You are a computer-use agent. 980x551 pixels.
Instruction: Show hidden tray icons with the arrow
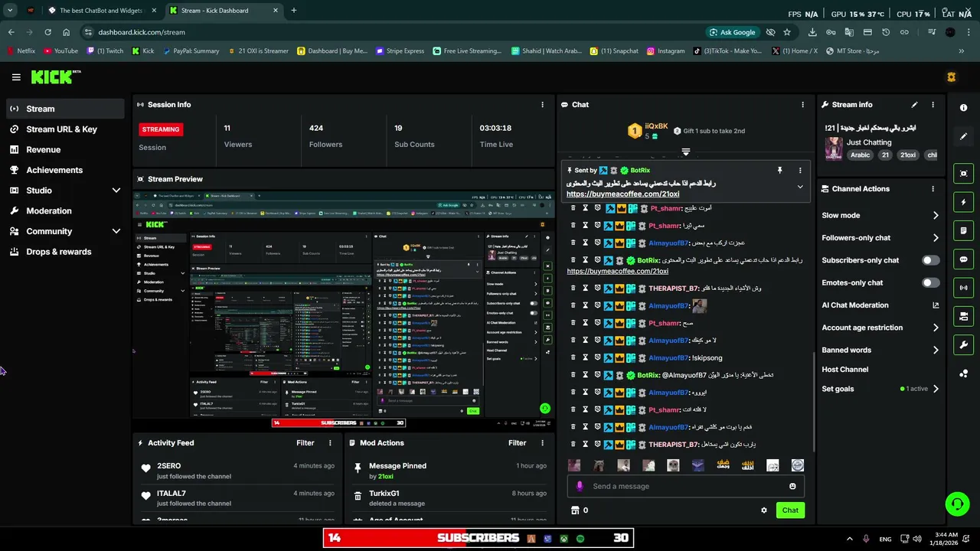click(851, 539)
